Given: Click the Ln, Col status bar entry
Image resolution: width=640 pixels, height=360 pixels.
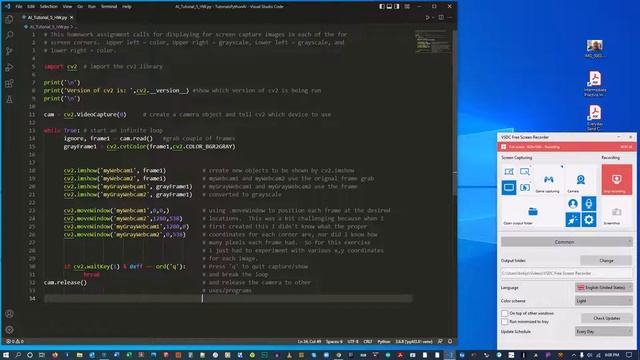Looking at the screenshot, I should (x=309, y=341).
